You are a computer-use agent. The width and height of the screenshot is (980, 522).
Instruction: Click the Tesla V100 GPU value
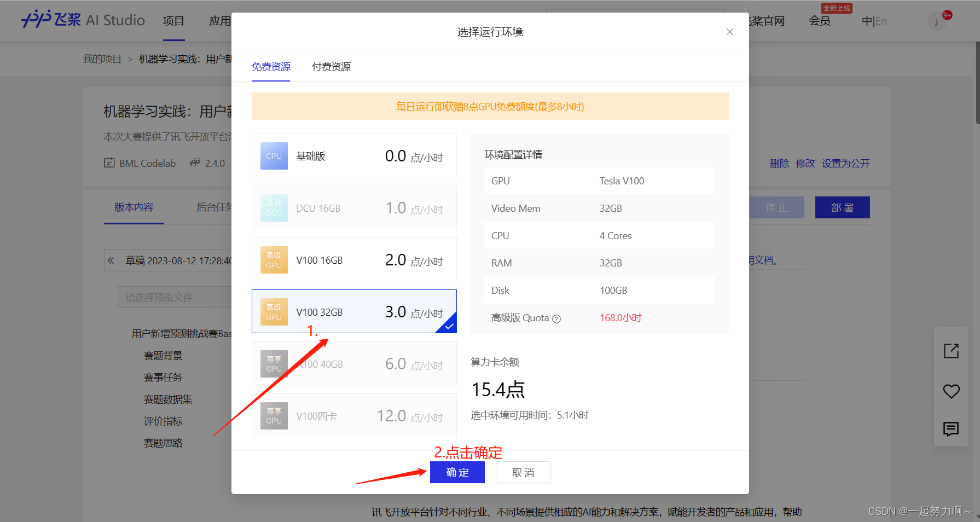coord(622,181)
